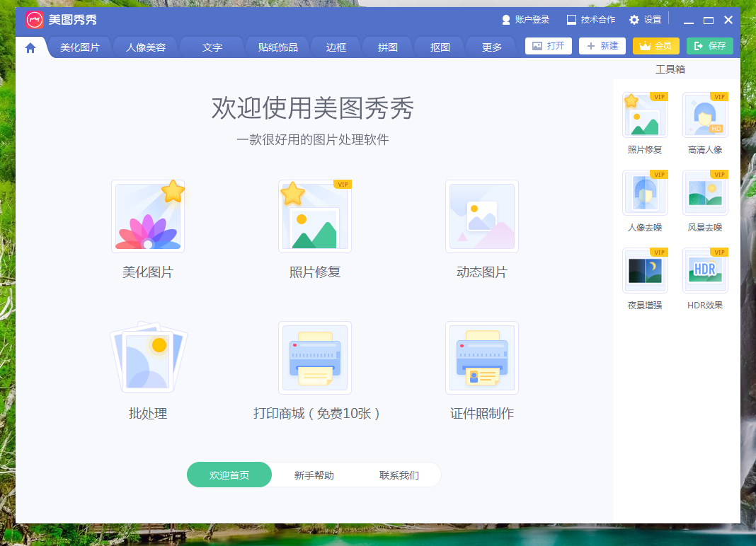Open the 设置 settings gear
The image size is (756, 546).
(x=645, y=20)
